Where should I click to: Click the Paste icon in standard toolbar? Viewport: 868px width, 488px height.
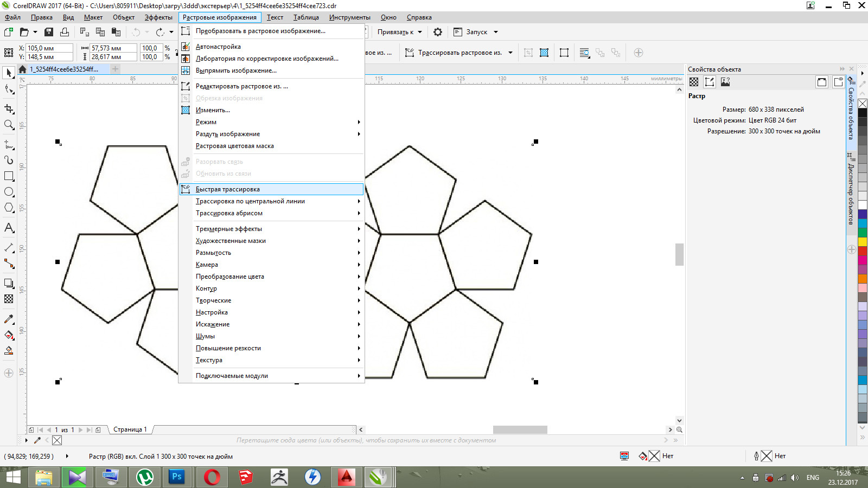tap(116, 32)
